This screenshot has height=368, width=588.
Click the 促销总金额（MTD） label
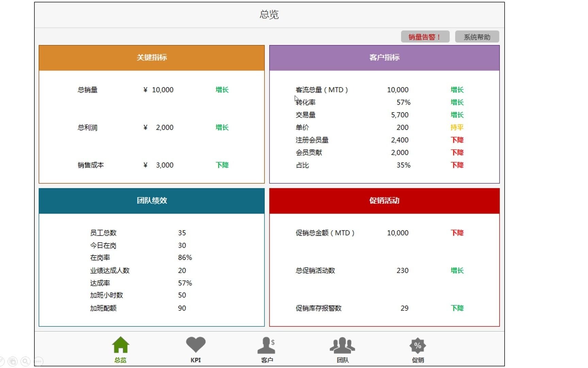[x=325, y=233]
